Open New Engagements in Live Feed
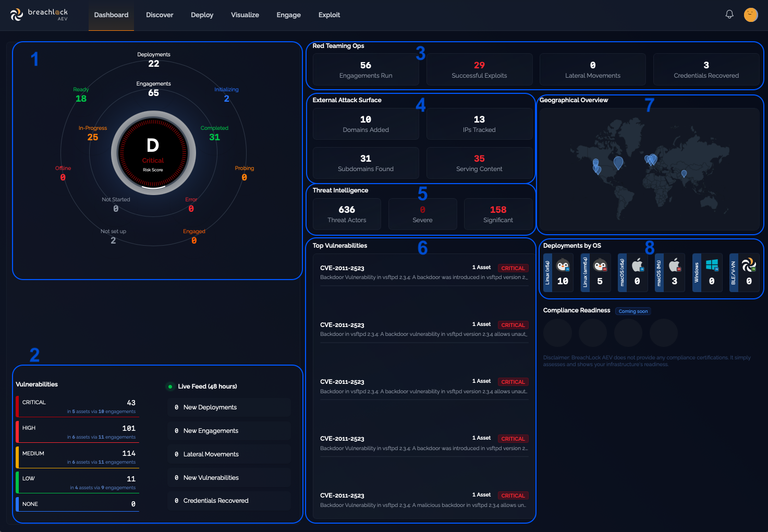 (229, 431)
